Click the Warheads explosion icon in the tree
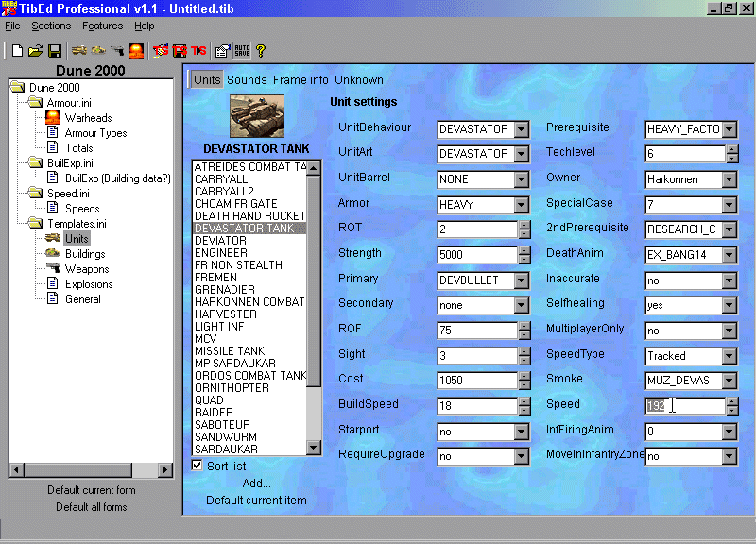Image resolution: width=756 pixels, height=544 pixels. pos(53,117)
